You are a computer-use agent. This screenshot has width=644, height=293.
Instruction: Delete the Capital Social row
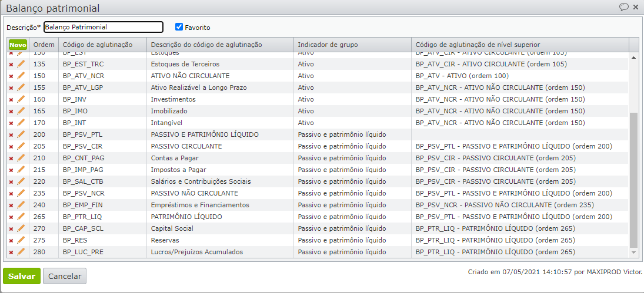[11, 228]
